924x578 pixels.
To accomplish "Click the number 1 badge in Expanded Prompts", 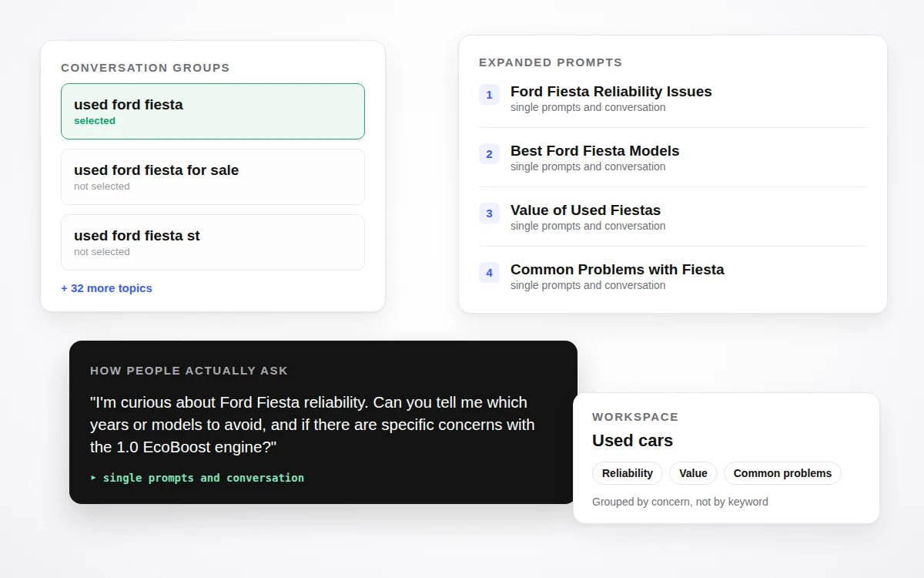I will tap(489, 95).
